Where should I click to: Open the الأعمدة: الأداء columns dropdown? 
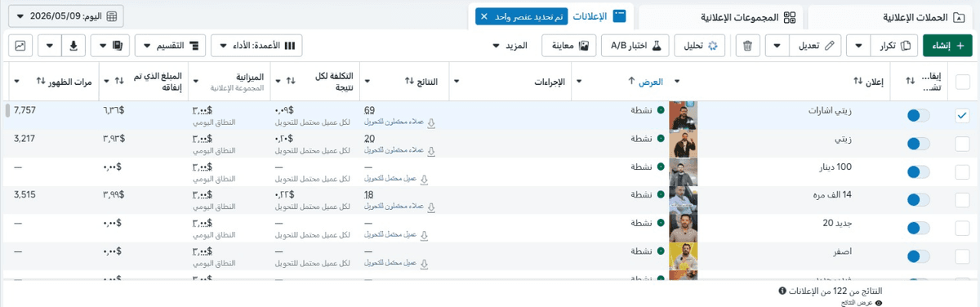tap(256, 46)
